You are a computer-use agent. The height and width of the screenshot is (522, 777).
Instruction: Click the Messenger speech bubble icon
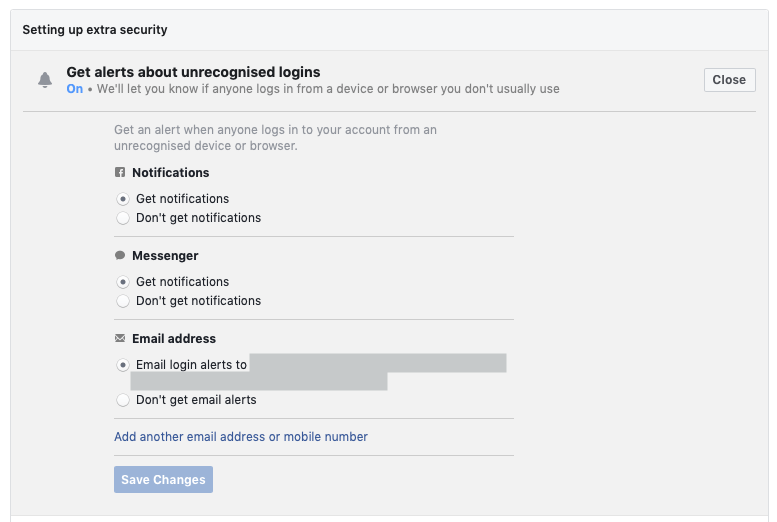(x=120, y=256)
